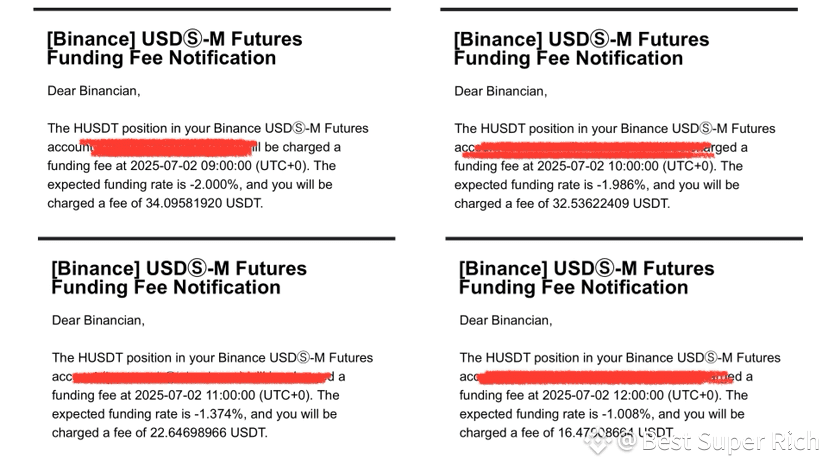Click the fee amount 32.53622409 USDT
The height and width of the screenshot is (466, 828).
611,203
